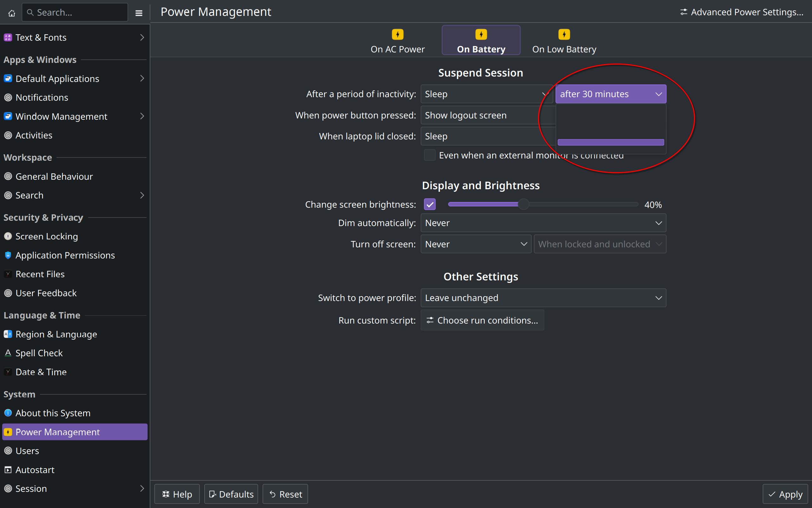Click the screen brightness slider handle
812x508 pixels.
523,204
